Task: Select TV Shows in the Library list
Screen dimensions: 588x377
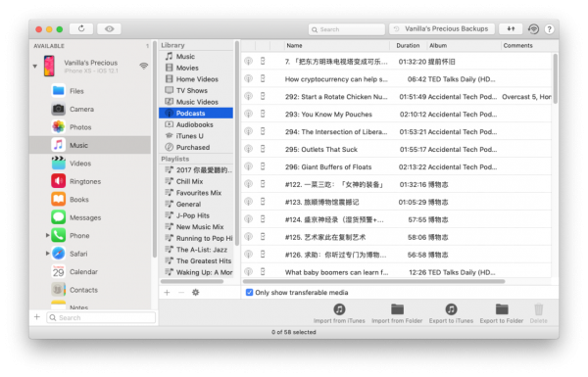Action: click(196, 90)
